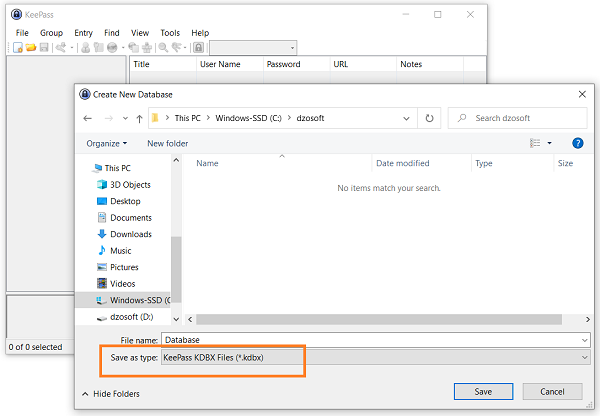Select Pictures in navigation tree
This screenshot has height=416, width=600.
[118, 267]
